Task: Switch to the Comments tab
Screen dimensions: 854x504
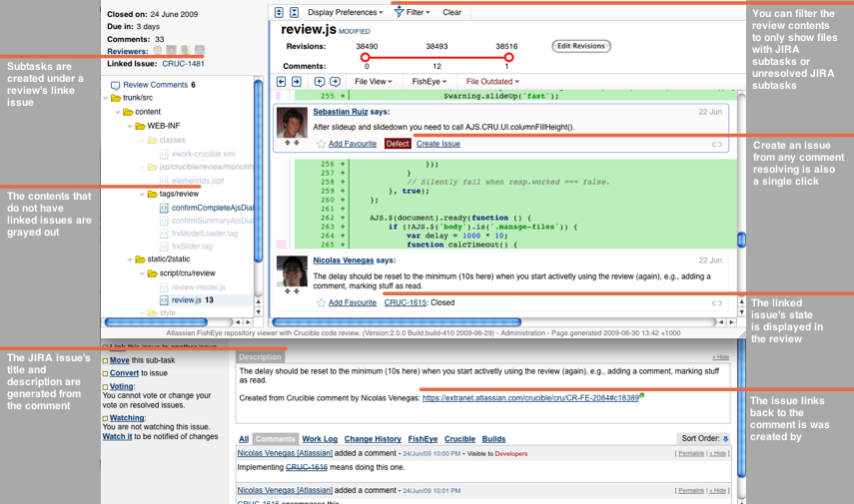Action: point(275,439)
